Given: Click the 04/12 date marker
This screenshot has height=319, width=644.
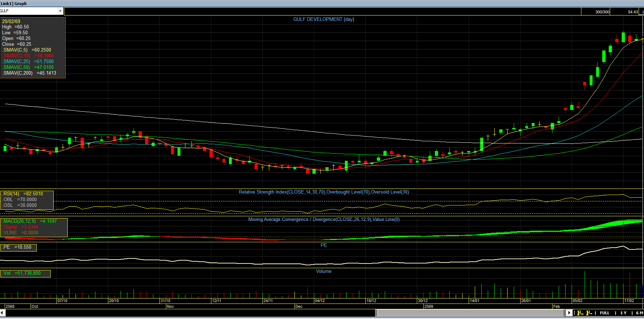Looking at the screenshot, I should coord(320,301).
